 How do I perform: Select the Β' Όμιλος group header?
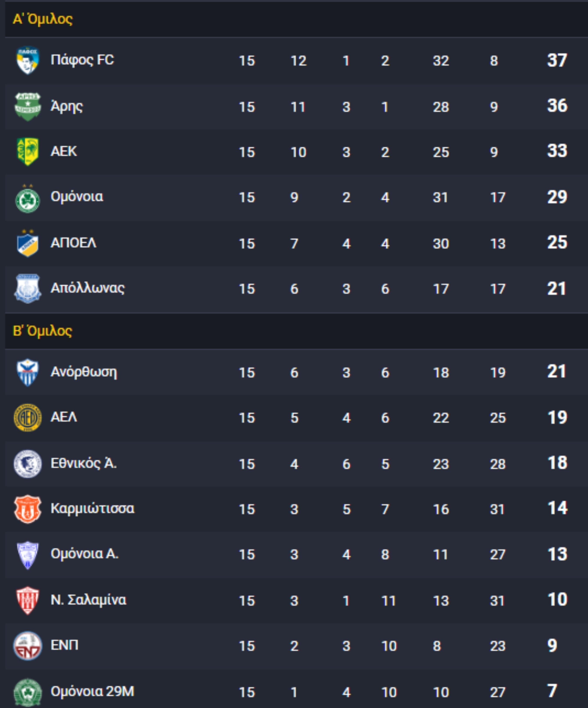point(43,331)
